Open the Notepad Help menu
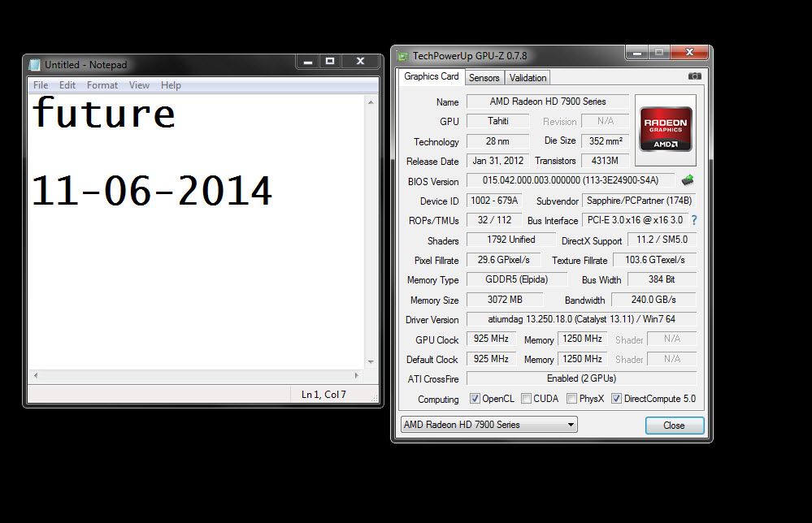 click(x=171, y=85)
